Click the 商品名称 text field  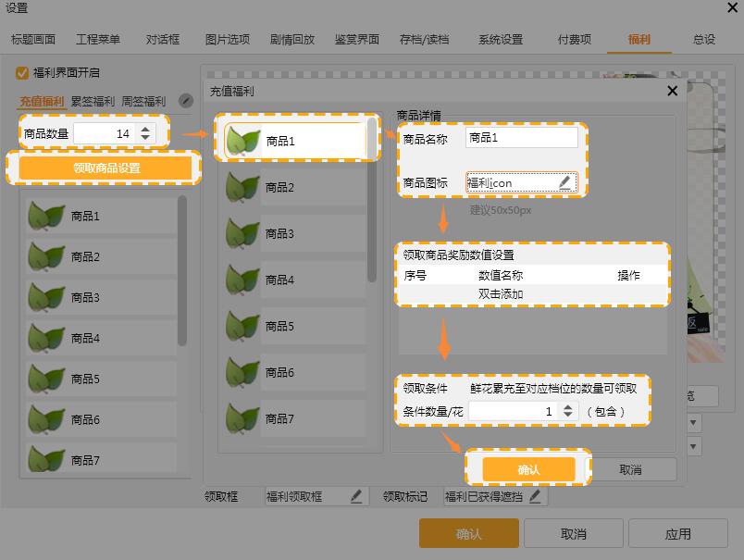click(522, 138)
